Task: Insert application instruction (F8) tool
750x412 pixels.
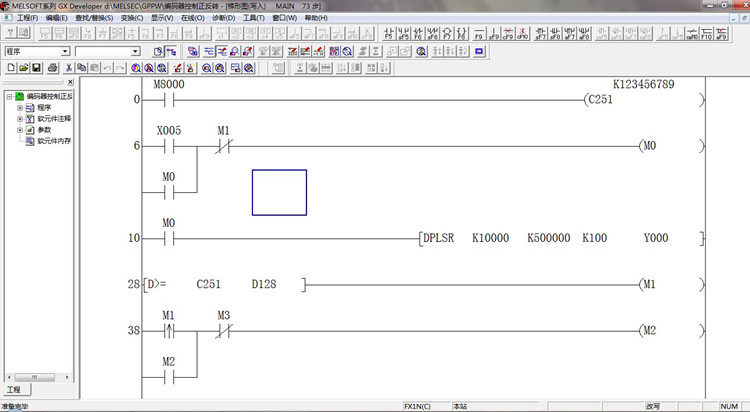Action: tap(461, 33)
